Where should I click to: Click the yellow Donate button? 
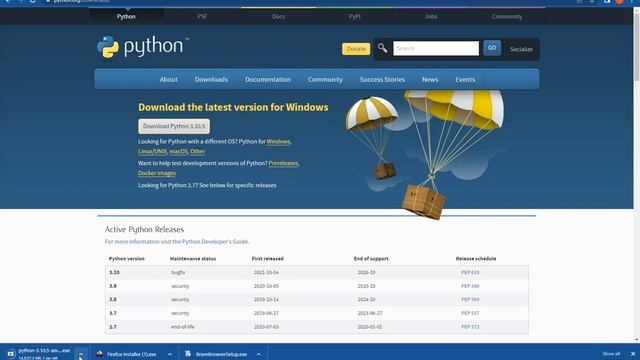[356, 49]
